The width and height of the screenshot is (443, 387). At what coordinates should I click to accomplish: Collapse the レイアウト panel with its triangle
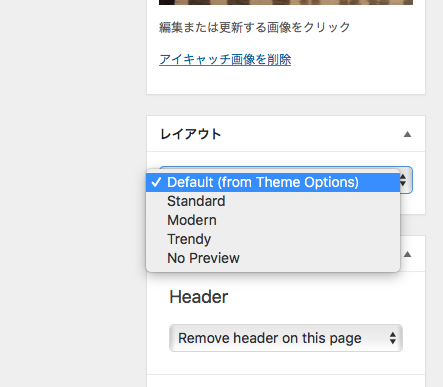407,134
